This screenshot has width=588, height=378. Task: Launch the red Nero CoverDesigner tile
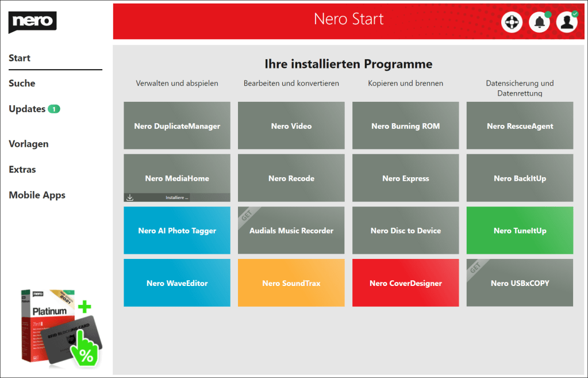pos(405,283)
